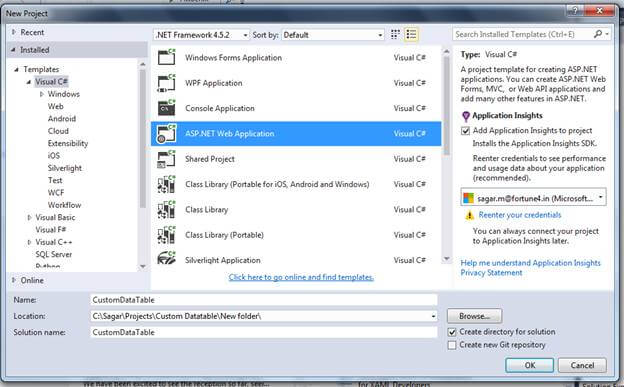624x387 pixels.
Task: Click the Solution name input field
Action: (x=264, y=332)
